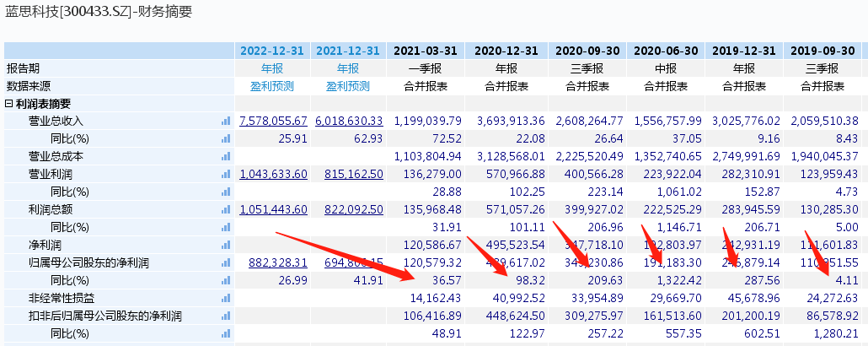
Task: Click 一季报 under 2021-03-31
Action: (426, 68)
